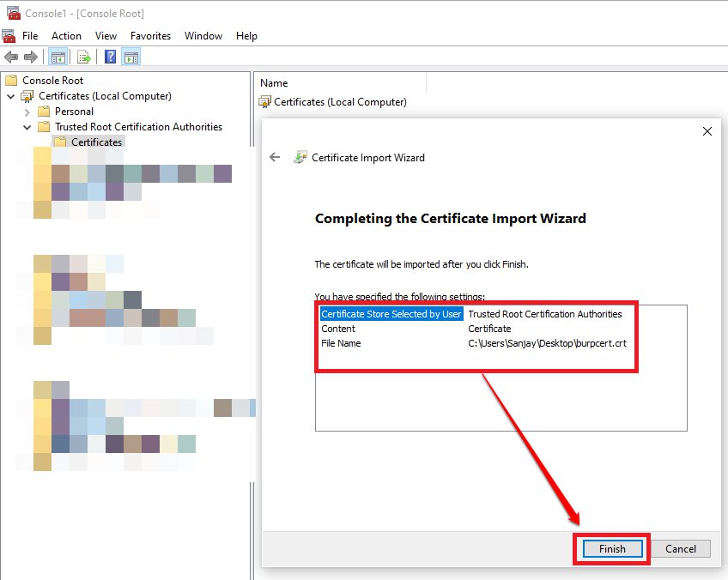Open Help via the question mark icon
The height and width of the screenshot is (580, 728).
click(x=110, y=57)
